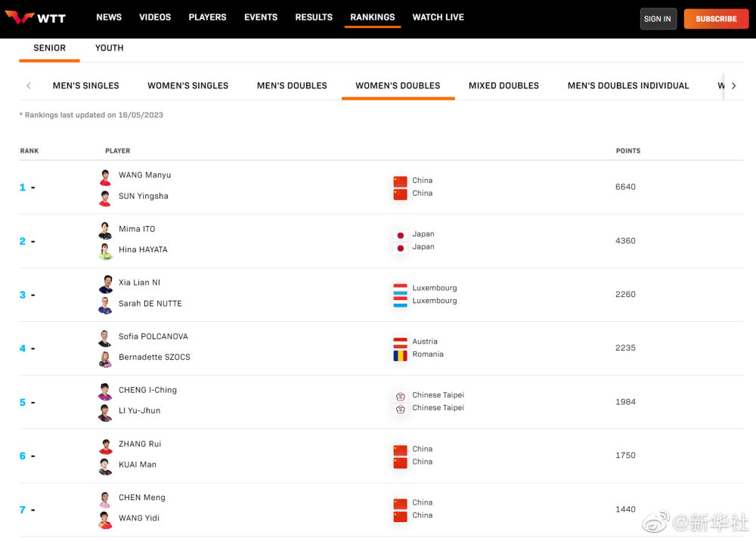Click WANG Manyu's avatar photo
The image size is (756, 541).
106,177
